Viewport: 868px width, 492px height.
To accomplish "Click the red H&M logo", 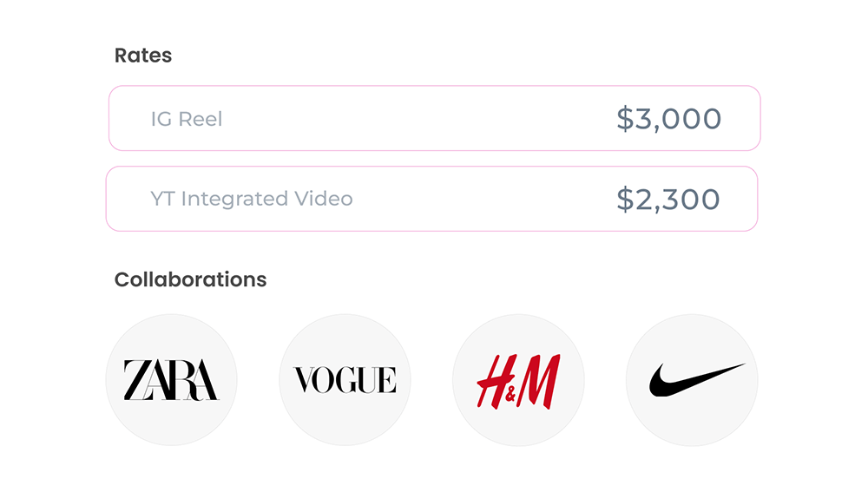I will pos(518,380).
